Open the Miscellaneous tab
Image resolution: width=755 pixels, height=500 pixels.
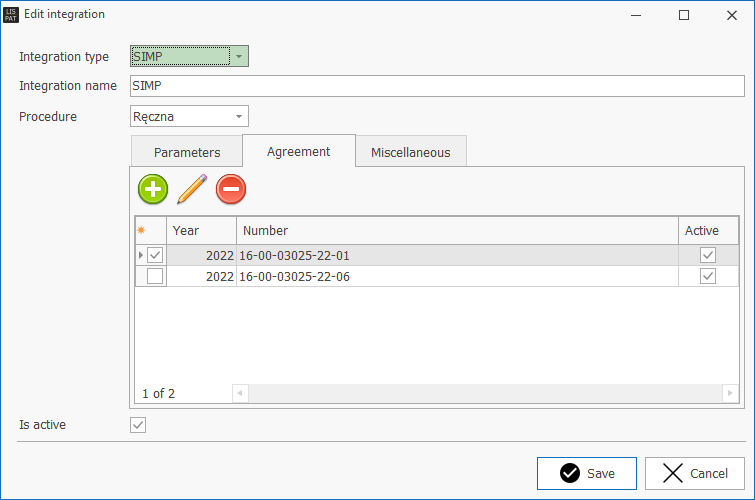click(410, 153)
